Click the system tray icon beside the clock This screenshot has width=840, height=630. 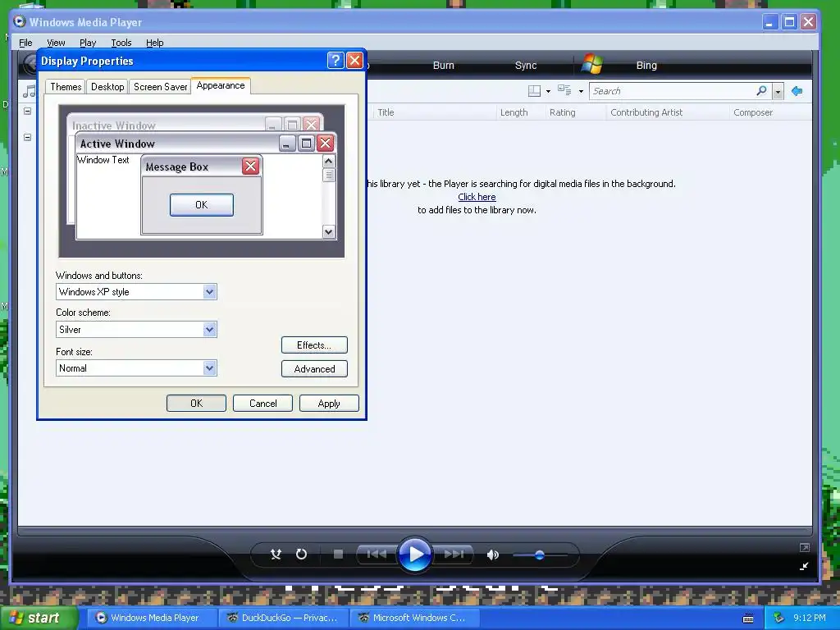778,619
